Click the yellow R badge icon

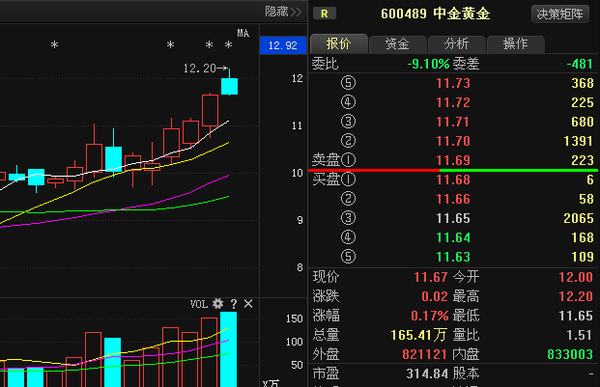(324, 13)
